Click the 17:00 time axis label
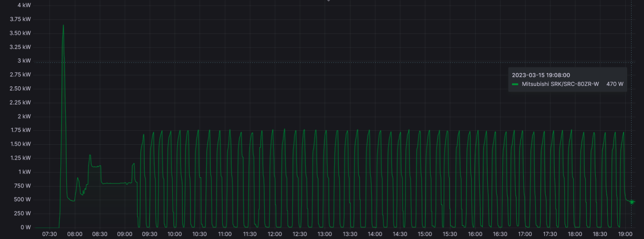The image size is (644, 239). [525, 234]
